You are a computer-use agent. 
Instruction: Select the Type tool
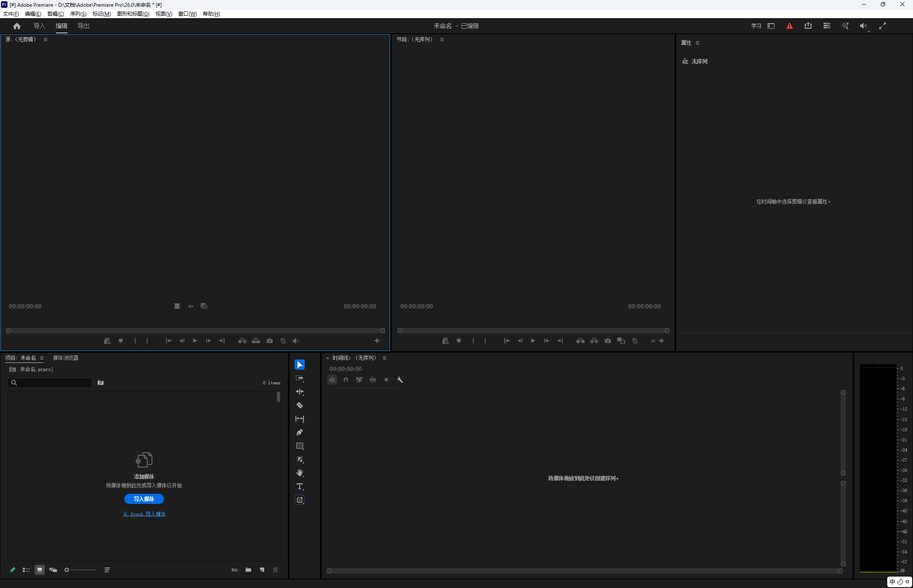tap(300, 487)
